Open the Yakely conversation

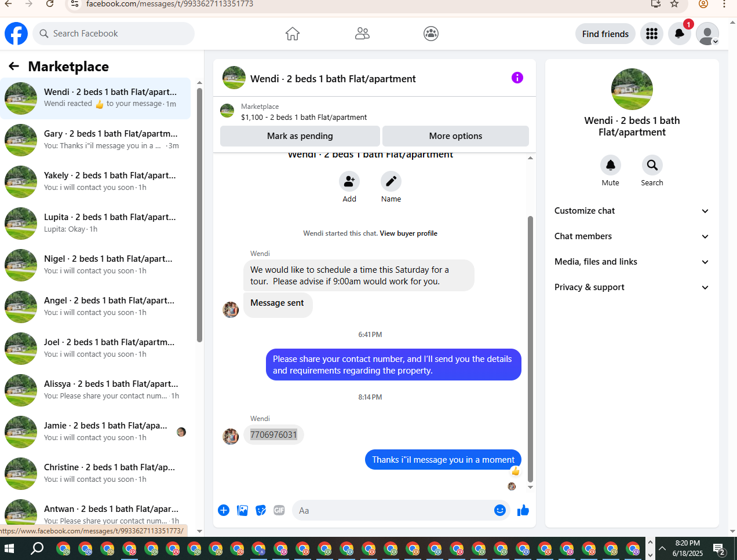coord(96,182)
